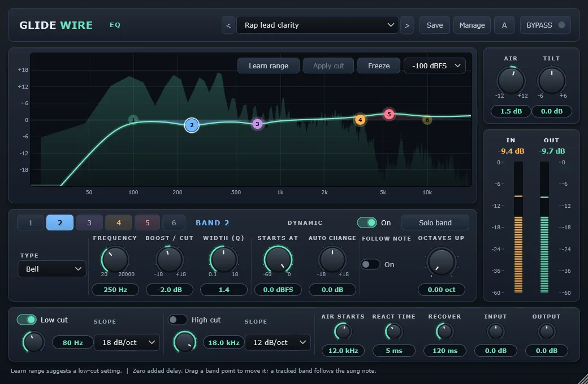Click the Input gain knob
The width and height of the screenshot is (588, 384).
point(495,331)
